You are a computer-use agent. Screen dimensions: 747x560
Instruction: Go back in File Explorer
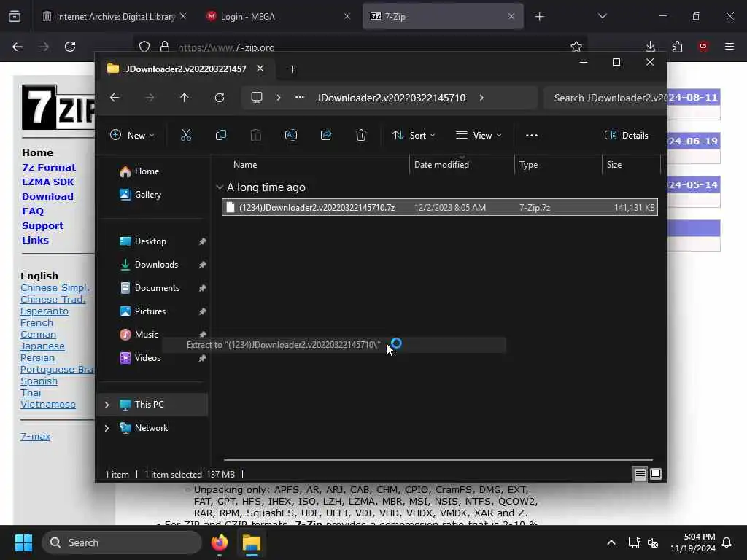pos(115,98)
